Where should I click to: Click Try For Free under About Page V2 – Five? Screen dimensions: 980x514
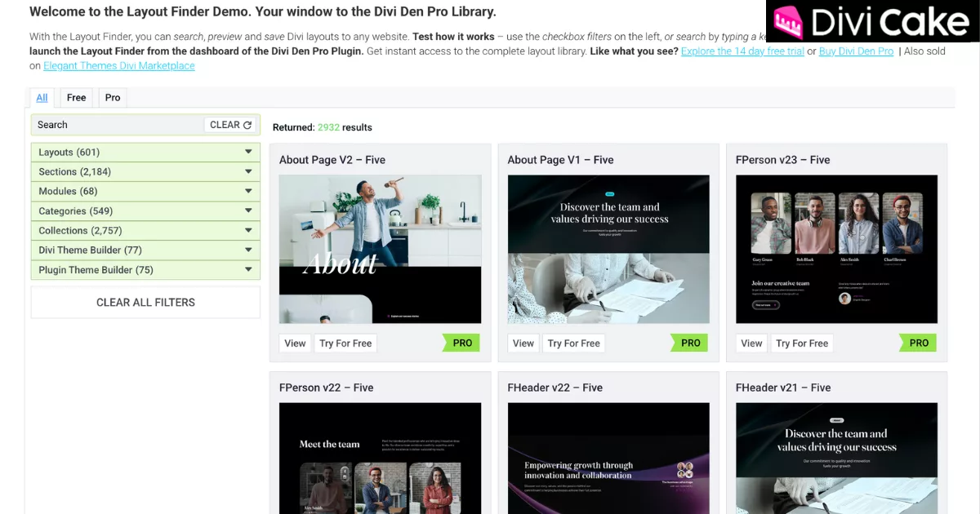pyautogui.click(x=345, y=343)
